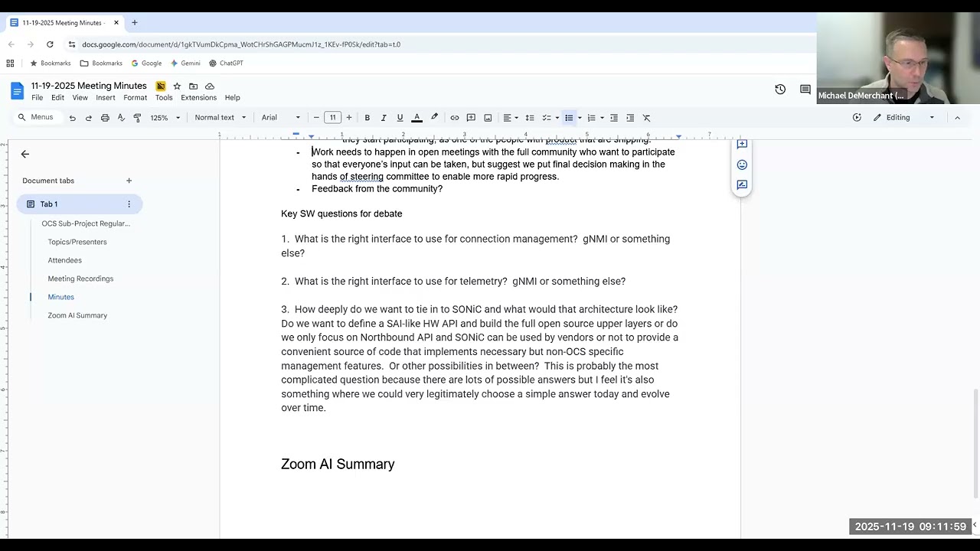
Task: Check the cloud save status icon
Action: click(x=210, y=86)
